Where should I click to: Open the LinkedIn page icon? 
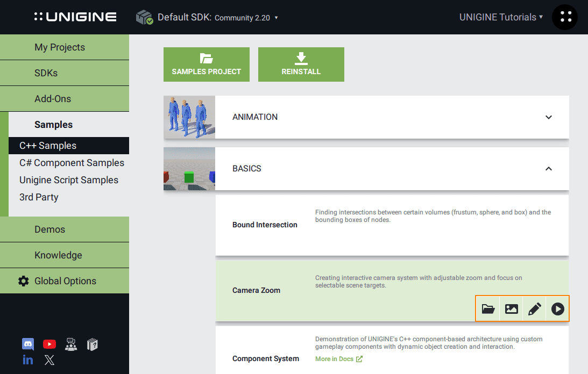[x=28, y=360]
